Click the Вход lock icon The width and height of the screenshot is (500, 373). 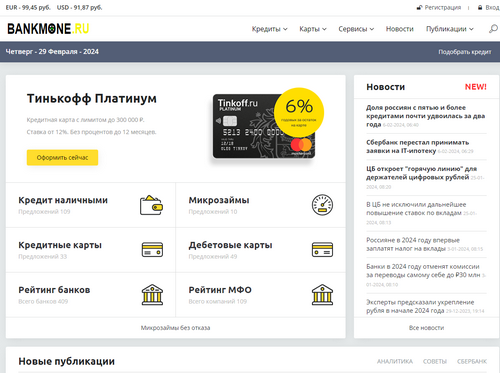pos(480,7)
